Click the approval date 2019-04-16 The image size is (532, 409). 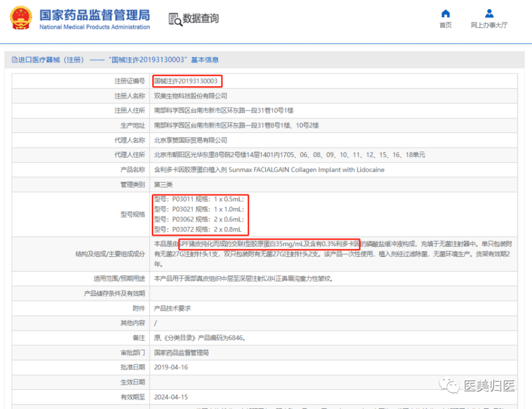[171, 367]
